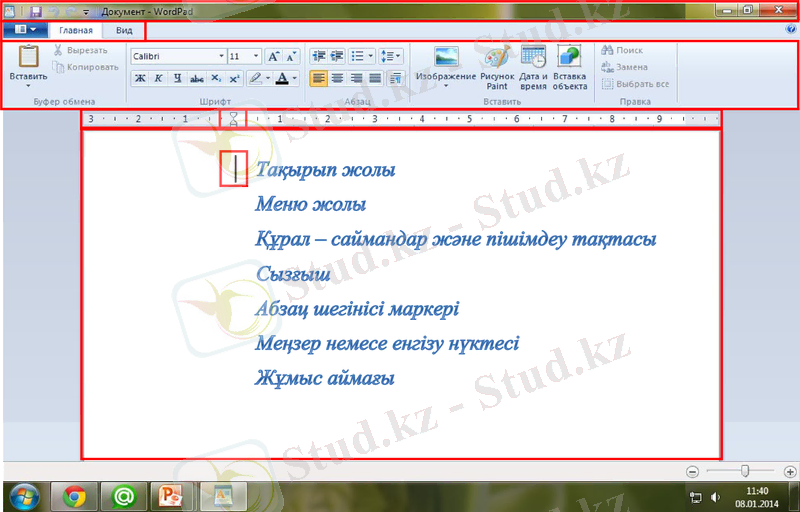The image size is (800, 512).
Task: Open the quick access toolbar customize arrow
Action: 86,12
